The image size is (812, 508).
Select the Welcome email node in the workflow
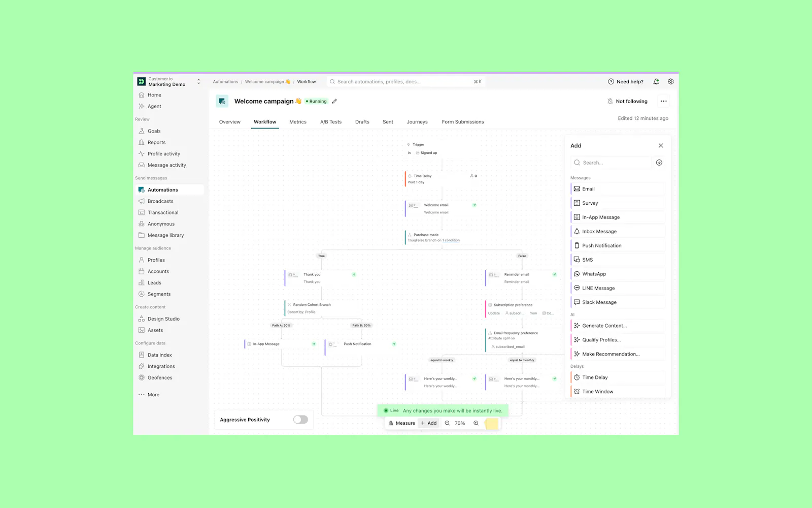pos(442,209)
